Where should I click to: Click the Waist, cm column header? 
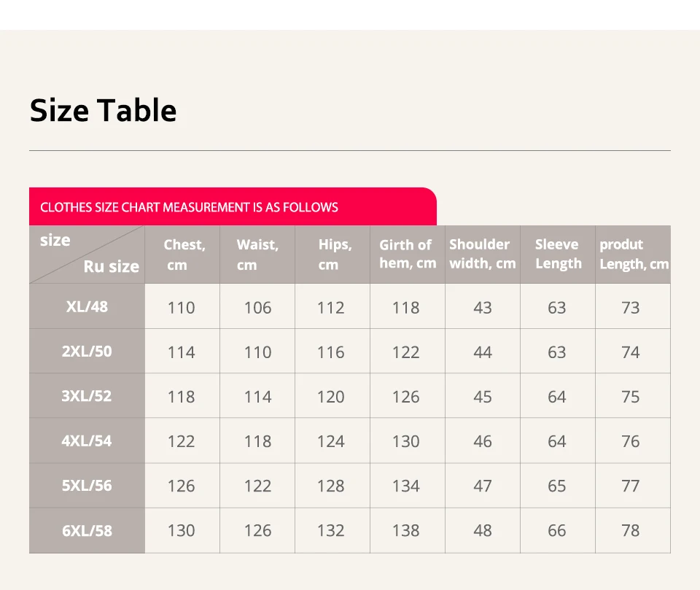[x=257, y=255]
